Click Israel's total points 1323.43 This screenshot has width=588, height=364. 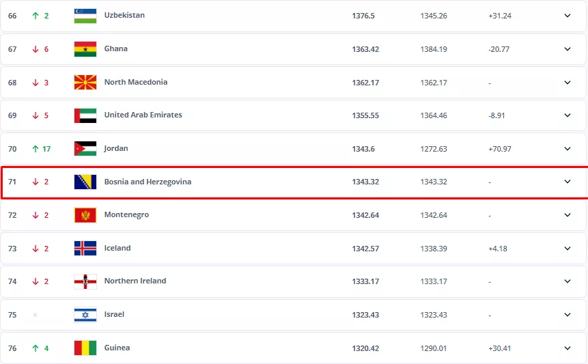pos(365,315)
